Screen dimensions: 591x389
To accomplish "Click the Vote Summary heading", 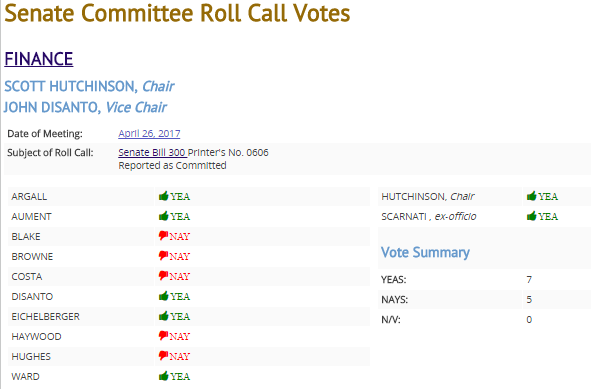I will pyautogui.click(x=425, y=252).
